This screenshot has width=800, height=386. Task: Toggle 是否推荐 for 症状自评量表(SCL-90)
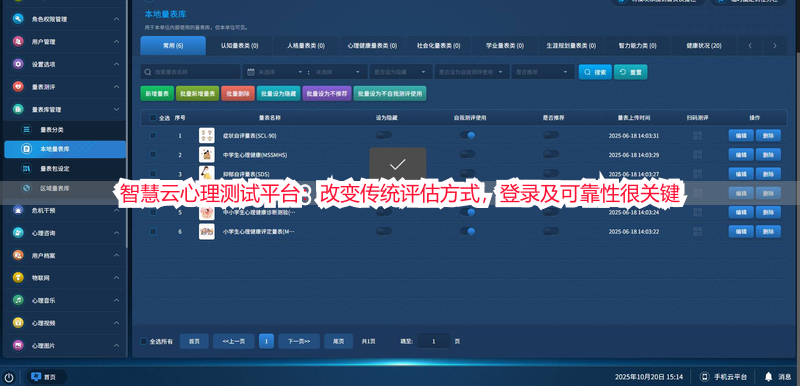(551, 135)
